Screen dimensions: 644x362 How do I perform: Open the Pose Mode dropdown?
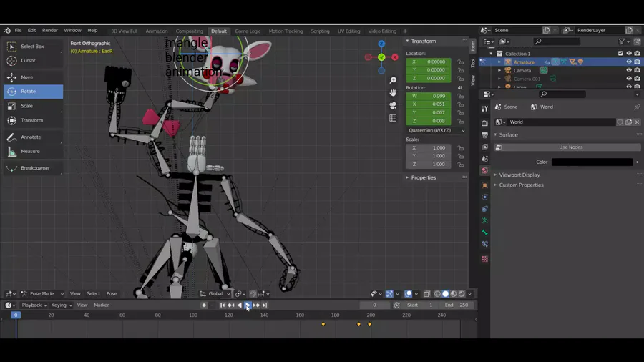click(x=42, y=294)
